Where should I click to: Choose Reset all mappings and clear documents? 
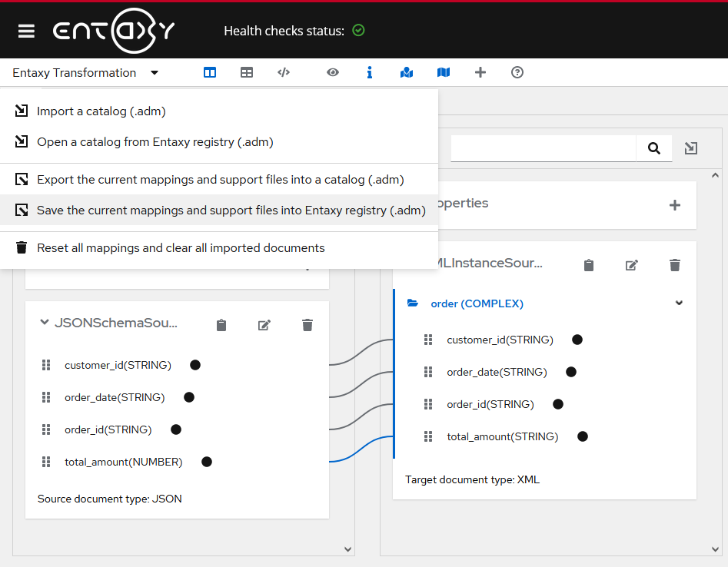[181, 248]
